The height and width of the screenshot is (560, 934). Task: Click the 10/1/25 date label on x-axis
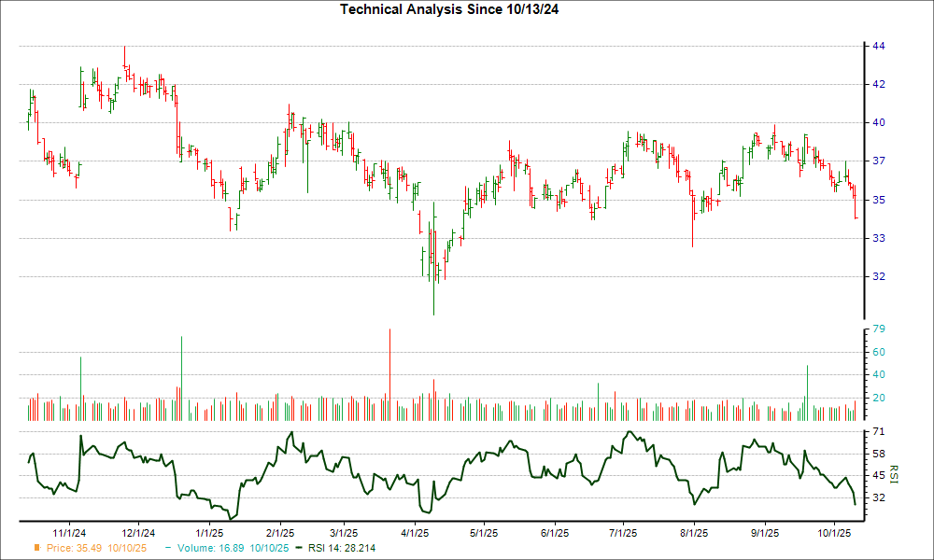(x=834, y=532)
